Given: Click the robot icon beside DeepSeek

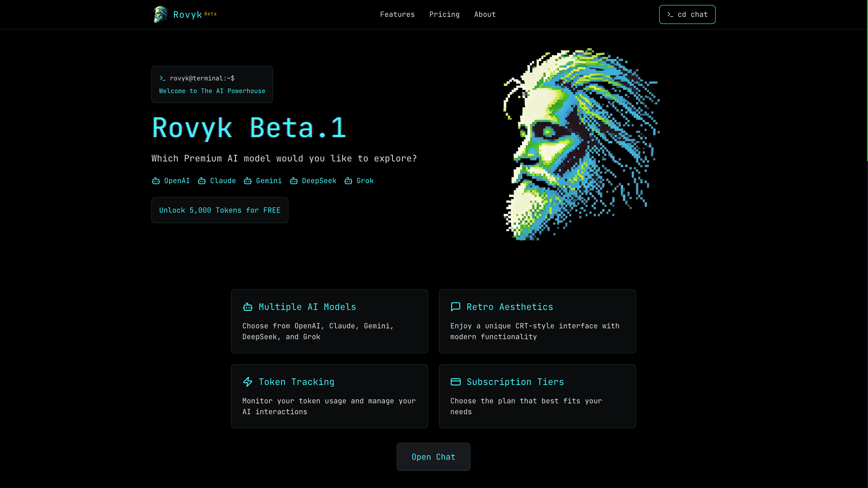Looking at the screenshot, I should (294, 181).
